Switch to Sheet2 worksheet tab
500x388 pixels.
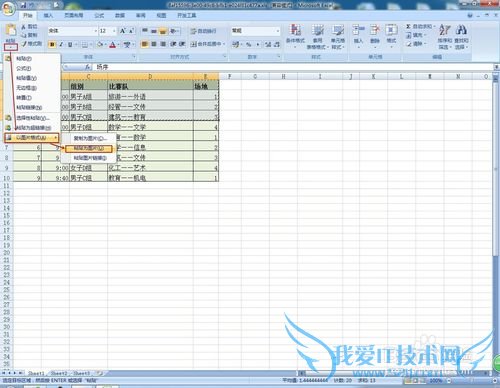[x=59, y=373]
